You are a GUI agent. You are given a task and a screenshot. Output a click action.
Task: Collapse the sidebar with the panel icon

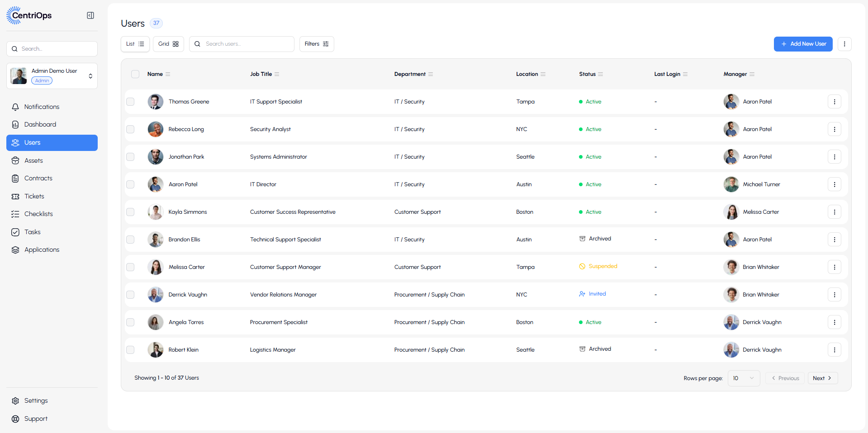90,15
